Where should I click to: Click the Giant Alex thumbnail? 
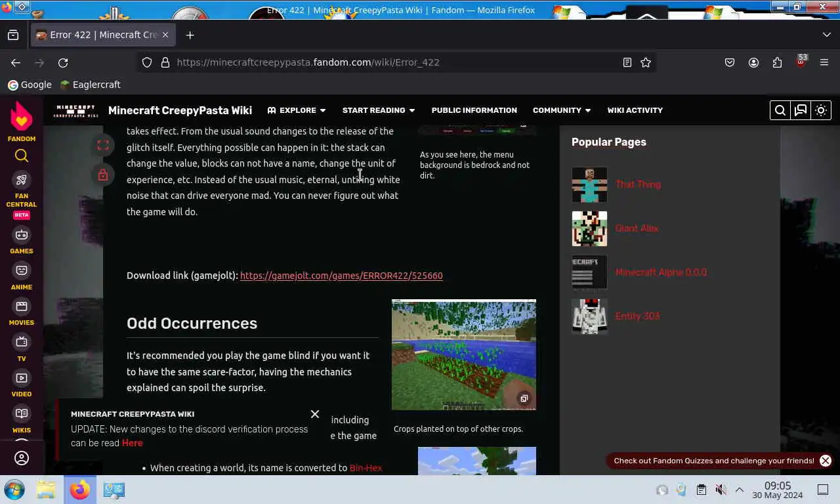coord(589,228)
